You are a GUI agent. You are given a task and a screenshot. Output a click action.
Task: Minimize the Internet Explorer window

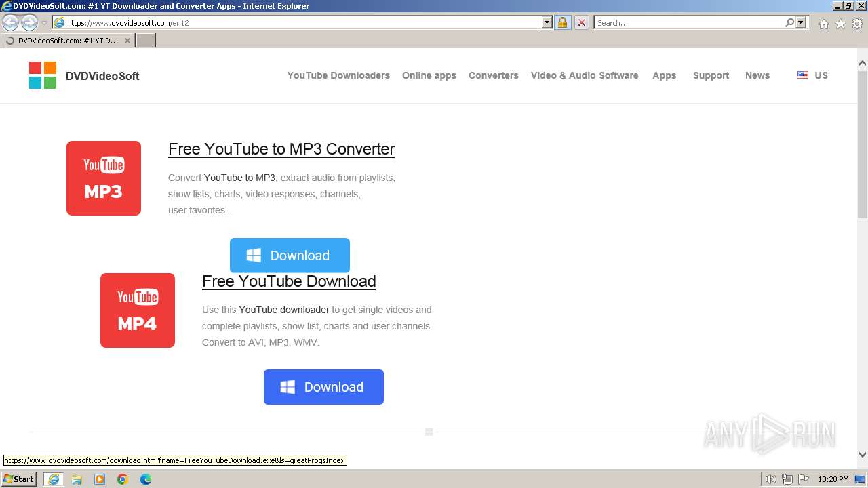pyautogui.click(x=837, y=5)
